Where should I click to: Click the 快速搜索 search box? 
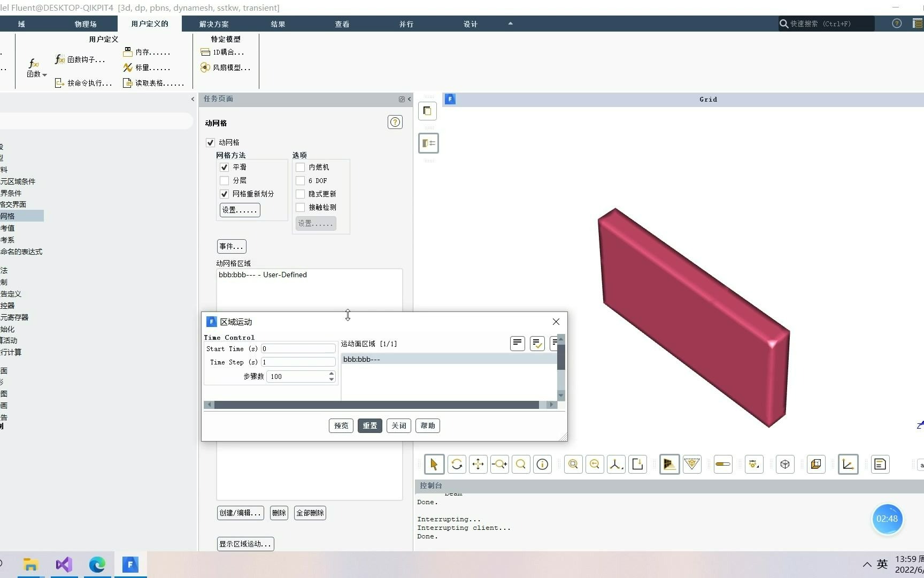pyautogui.click(x=826, y=24)
